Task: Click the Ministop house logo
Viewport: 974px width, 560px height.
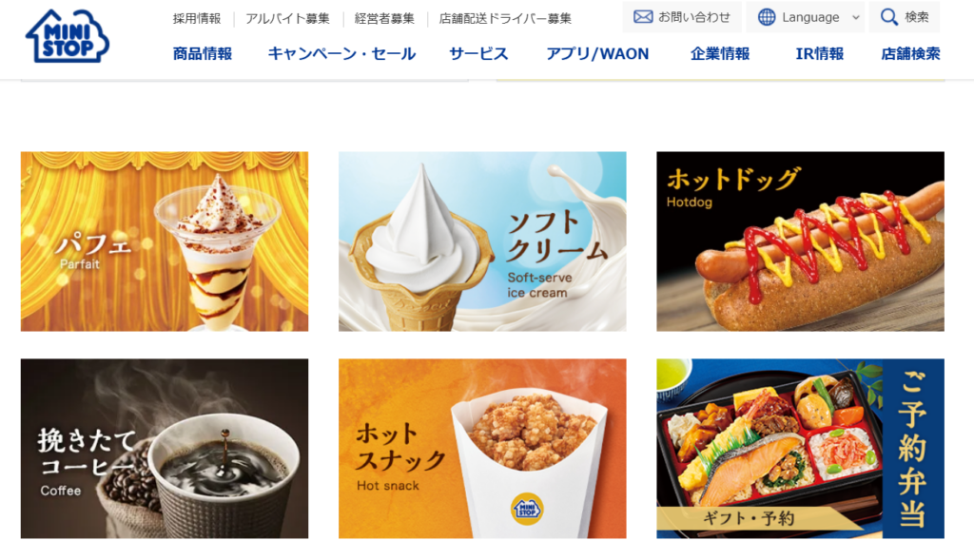Action: (x=68, y=36)
